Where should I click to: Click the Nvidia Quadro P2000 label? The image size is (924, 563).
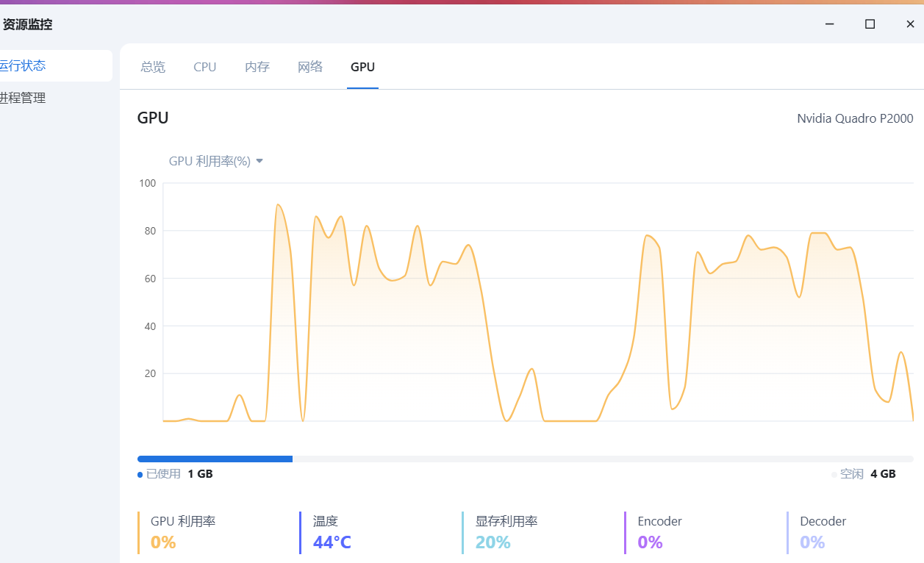tap(855, 118)
